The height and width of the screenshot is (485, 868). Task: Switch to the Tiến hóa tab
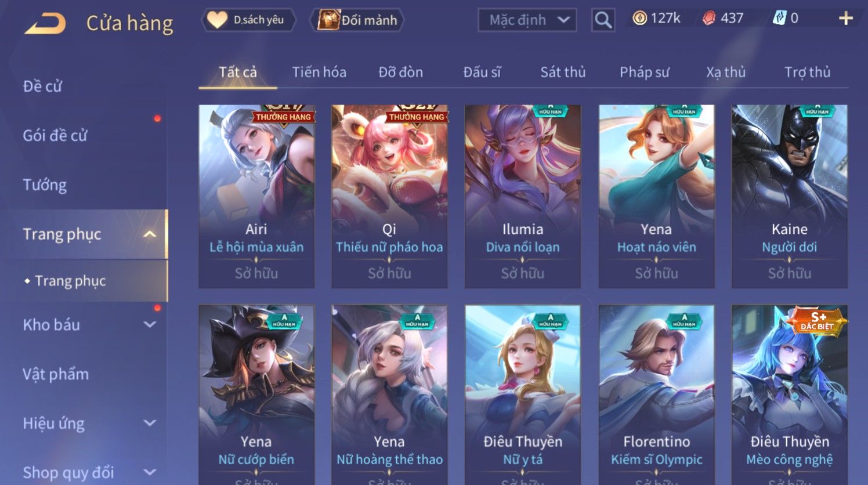[319, 73]
